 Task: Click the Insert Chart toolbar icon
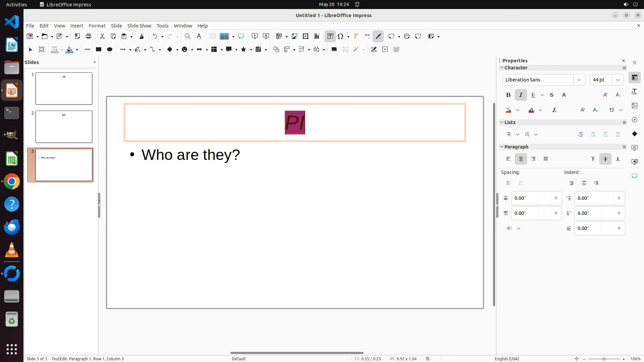(x=317, y=37)
